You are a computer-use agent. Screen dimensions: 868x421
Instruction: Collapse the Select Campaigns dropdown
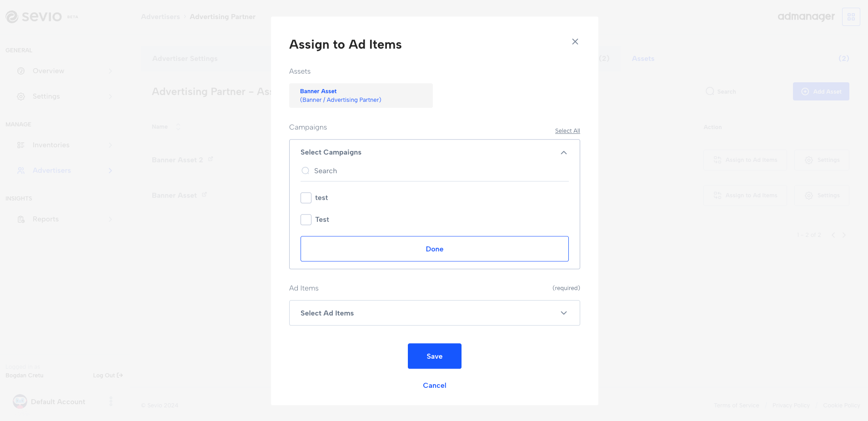(564, 153)
